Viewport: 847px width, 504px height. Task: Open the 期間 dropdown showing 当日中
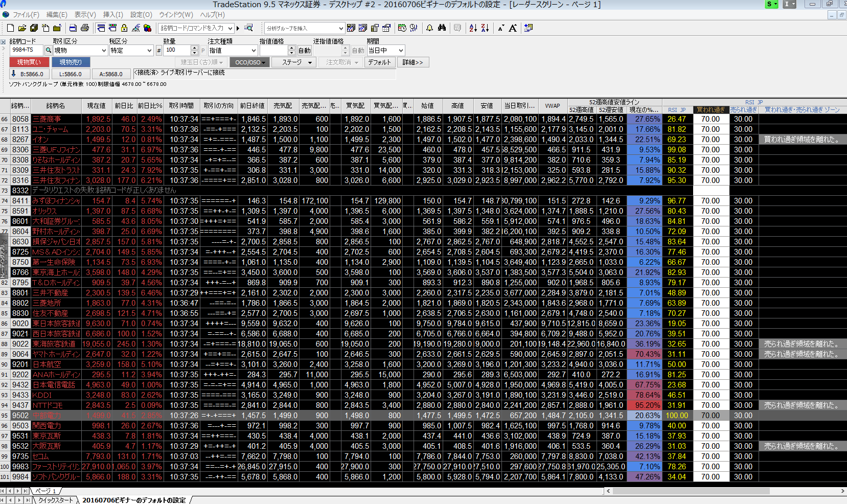pos(386,50)
